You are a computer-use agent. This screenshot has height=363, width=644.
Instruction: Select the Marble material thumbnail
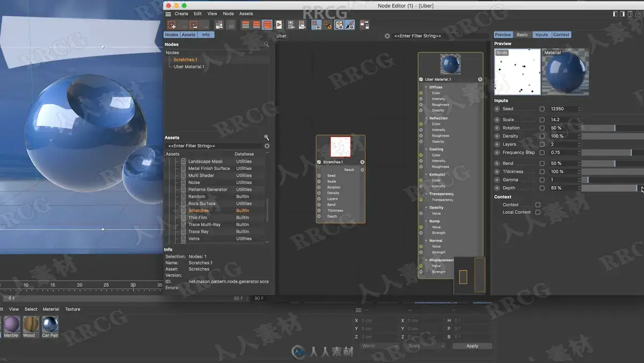(11, 324)
